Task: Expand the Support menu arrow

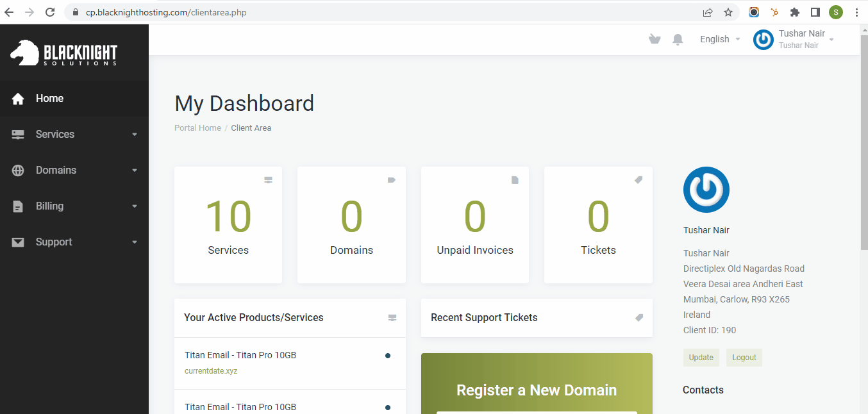Action: 135,242
